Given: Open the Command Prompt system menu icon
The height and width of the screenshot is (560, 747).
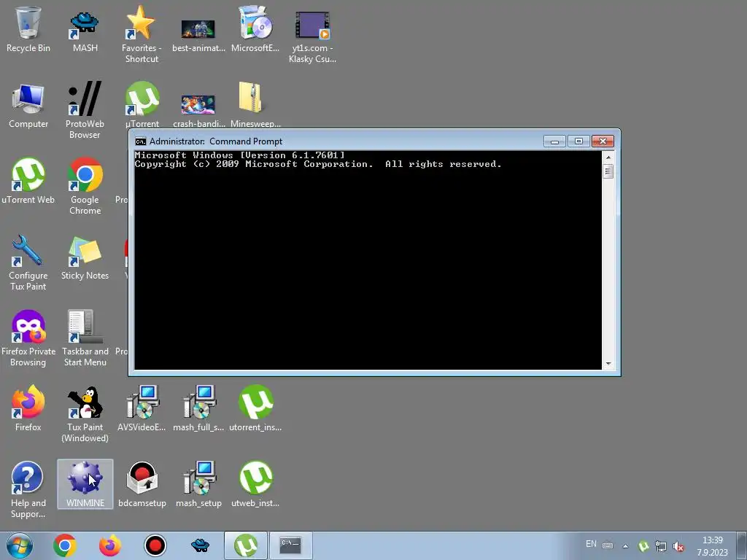Looking at the screenshot, I should coord(141,141).
